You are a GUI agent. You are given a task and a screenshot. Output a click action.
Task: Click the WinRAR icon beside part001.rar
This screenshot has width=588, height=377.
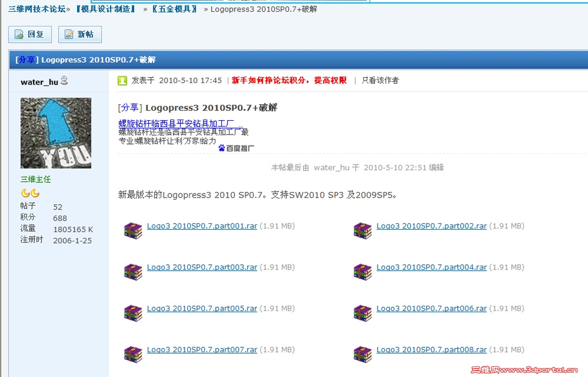coord(132,230)
